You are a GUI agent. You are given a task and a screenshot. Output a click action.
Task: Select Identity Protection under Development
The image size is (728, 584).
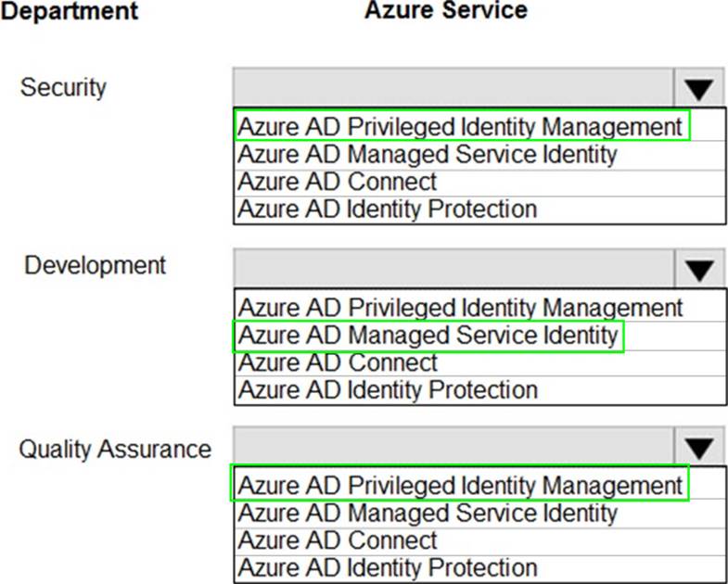388,389
